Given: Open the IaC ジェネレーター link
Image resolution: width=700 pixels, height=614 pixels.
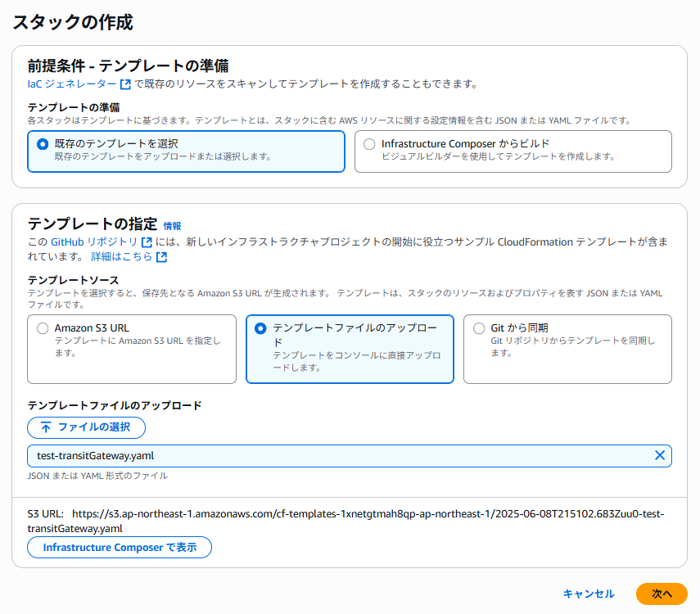Looking at the screenshot, I should coord(72,84).
